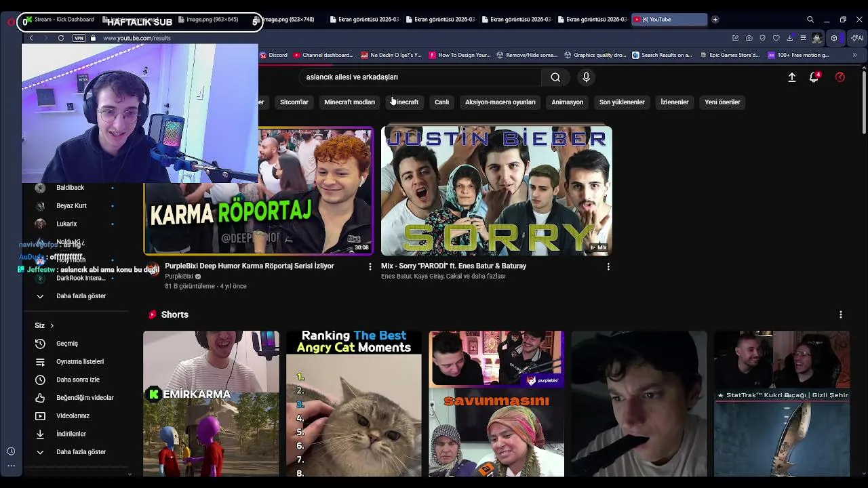Open the three-dot menu in the browser sidebar
The height and width of the screenshot is (488, 868).
[x=11, y=466]
